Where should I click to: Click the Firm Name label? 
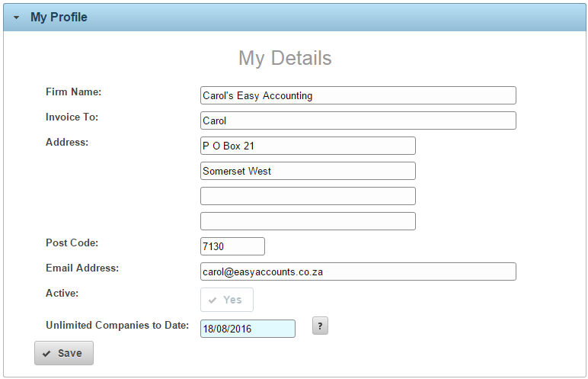[x=73, y=92]
